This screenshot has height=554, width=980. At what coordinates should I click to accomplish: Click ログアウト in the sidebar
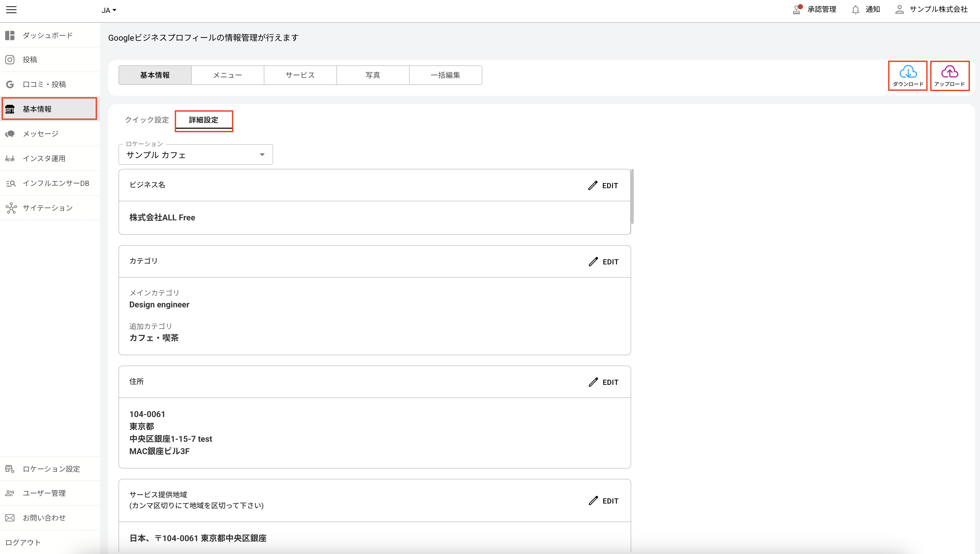pyautogui.click(x=23, y=542)
